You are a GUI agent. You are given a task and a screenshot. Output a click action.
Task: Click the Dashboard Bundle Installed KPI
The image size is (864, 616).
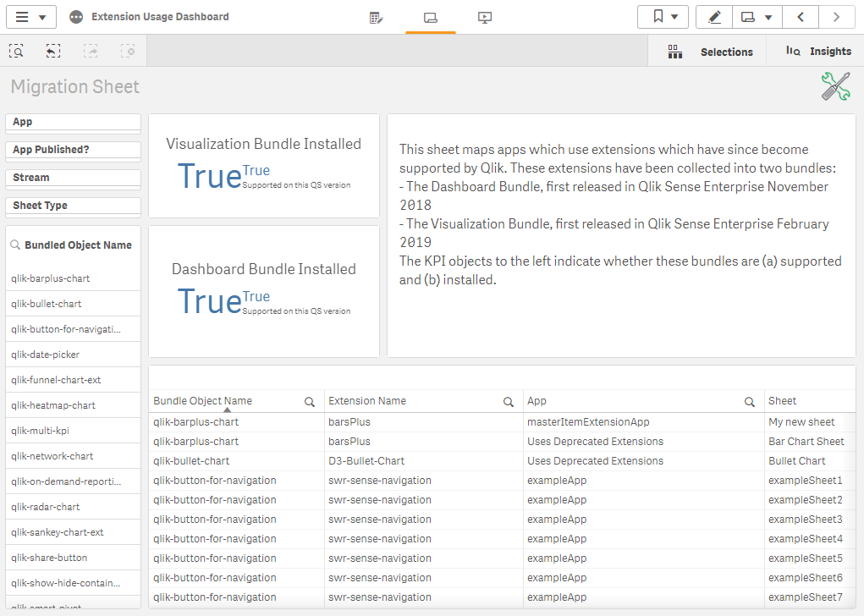[264, 291]
